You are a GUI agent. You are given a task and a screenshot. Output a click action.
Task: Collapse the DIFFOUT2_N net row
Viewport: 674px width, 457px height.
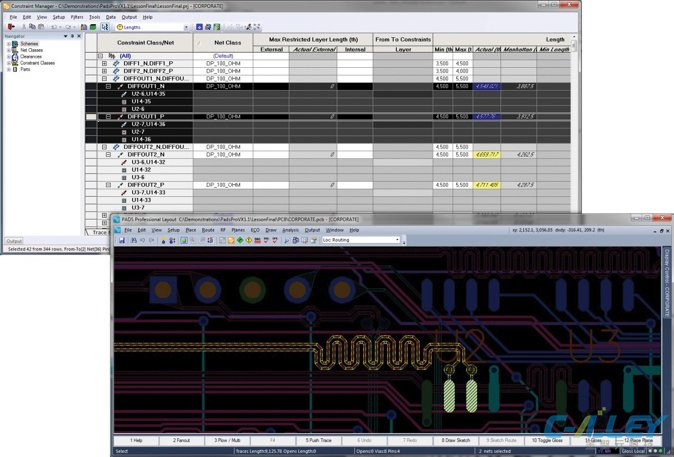click(x=108, y=154)
